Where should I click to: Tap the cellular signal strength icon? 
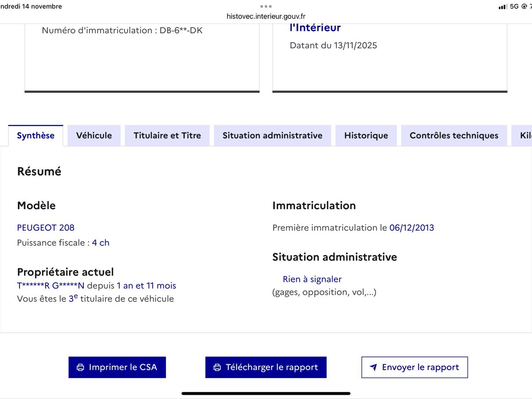point(502,7)
